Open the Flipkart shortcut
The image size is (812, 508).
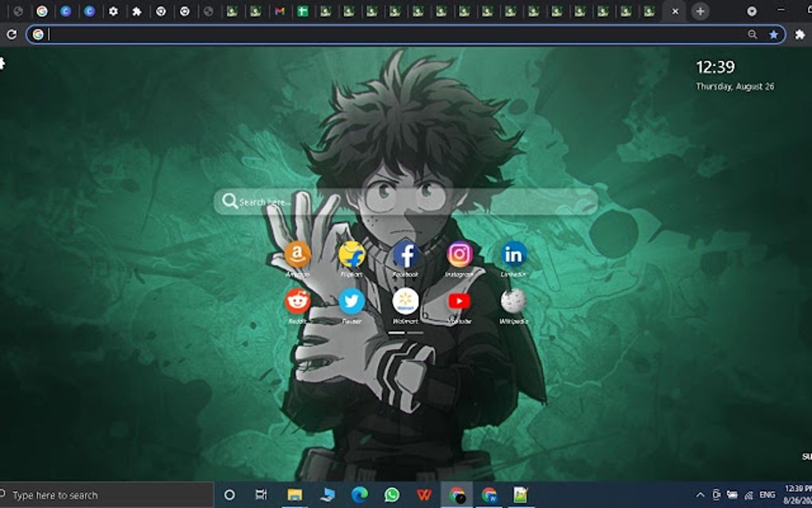[352, 255]
